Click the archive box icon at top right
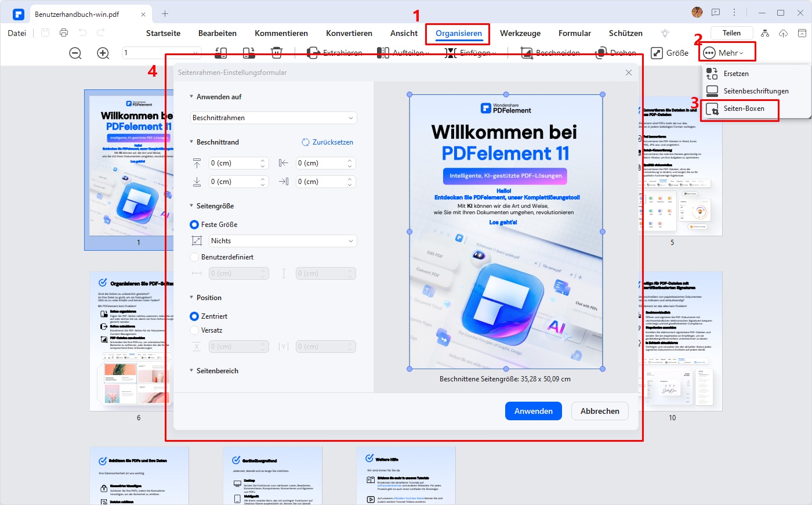The image size is (812, 505). tap(802, 33)
